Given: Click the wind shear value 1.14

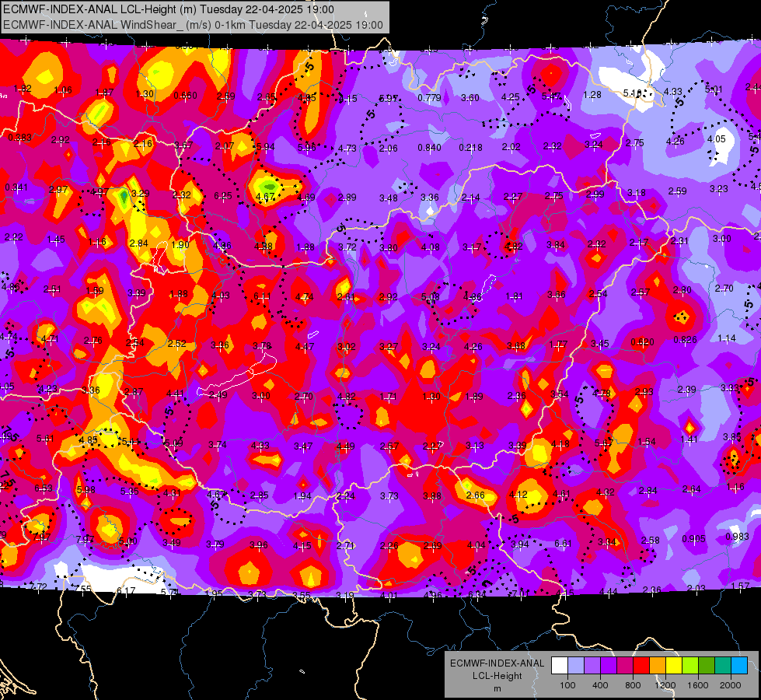Looking at the screenshot, I should pos(727,338).
